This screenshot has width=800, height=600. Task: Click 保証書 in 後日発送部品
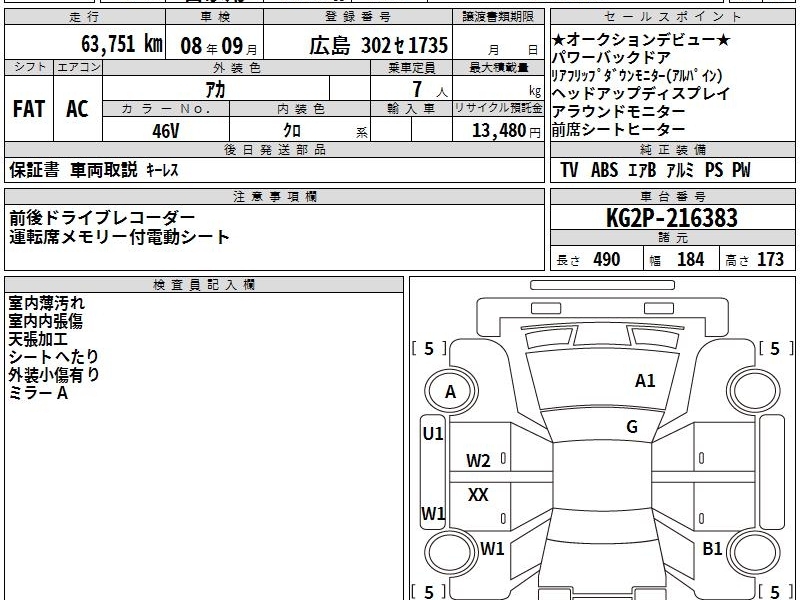(34, 169)
